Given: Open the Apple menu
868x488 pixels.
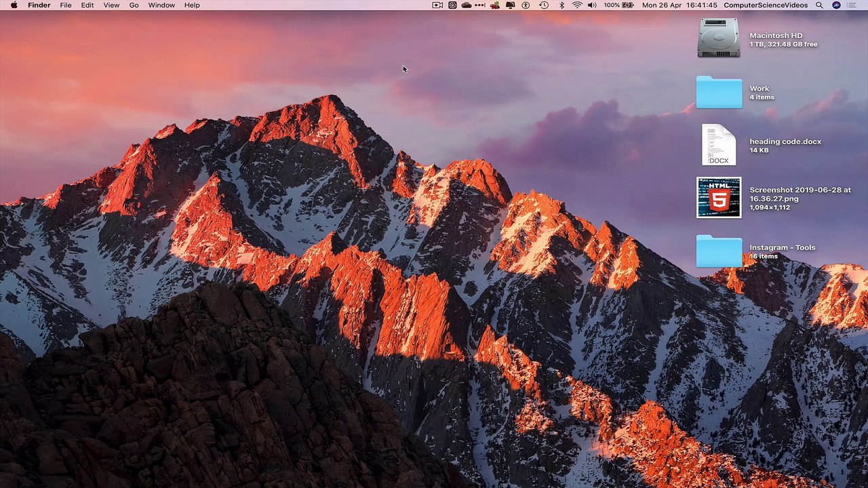Looking at the screenshot, I should (x=14, y=5).
